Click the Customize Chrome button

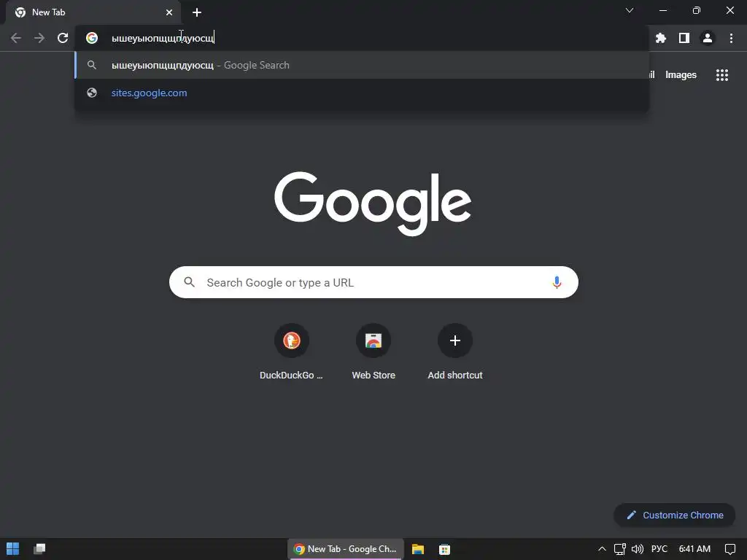click(675, 516)
